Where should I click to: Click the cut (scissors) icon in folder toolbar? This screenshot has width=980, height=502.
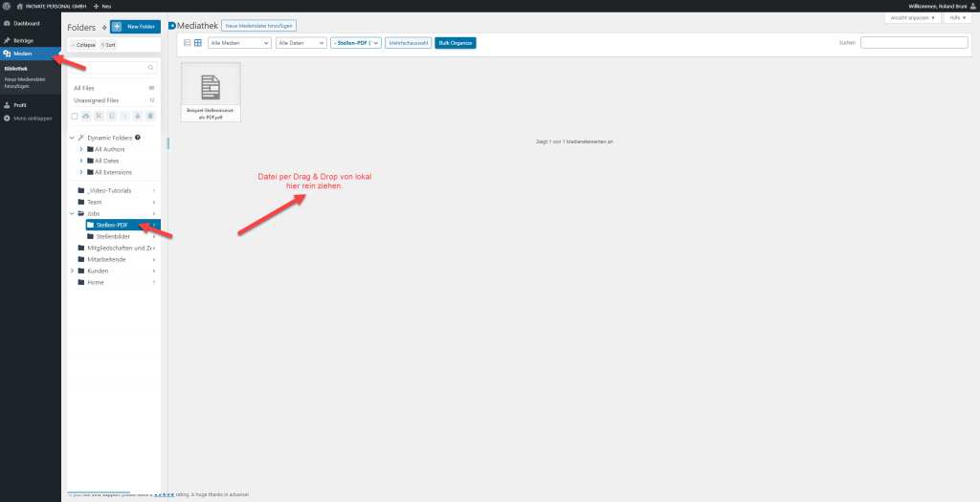(99, 116)
